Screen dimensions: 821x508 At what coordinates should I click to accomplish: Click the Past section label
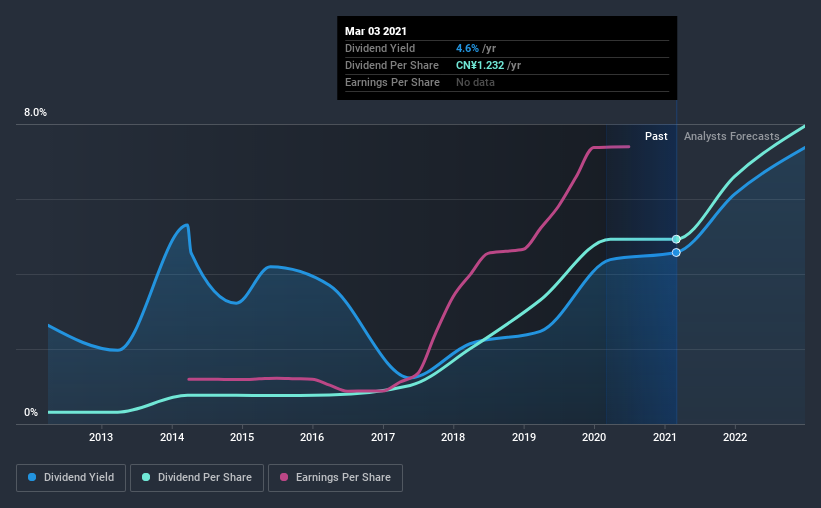pyautogui.click(x=656, y=136)
